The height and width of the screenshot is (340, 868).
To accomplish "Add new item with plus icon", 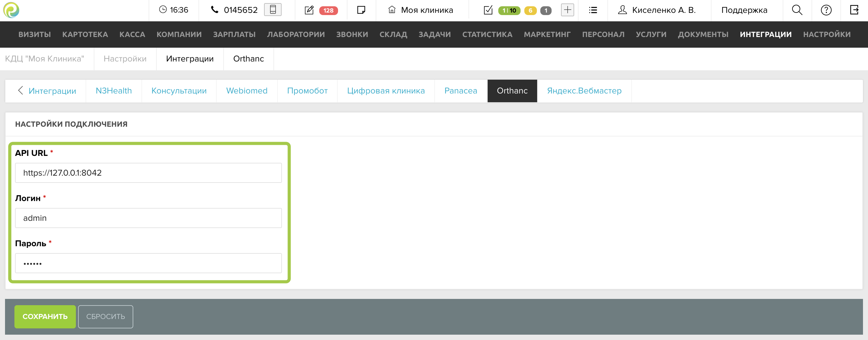I will [x=568, y=10].
